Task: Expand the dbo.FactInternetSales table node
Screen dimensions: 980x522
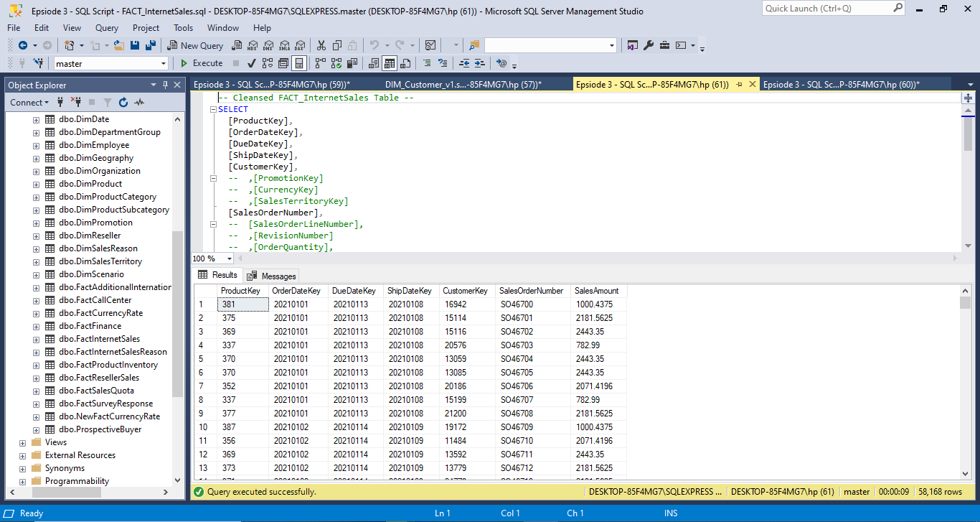Action: (36, 339)
